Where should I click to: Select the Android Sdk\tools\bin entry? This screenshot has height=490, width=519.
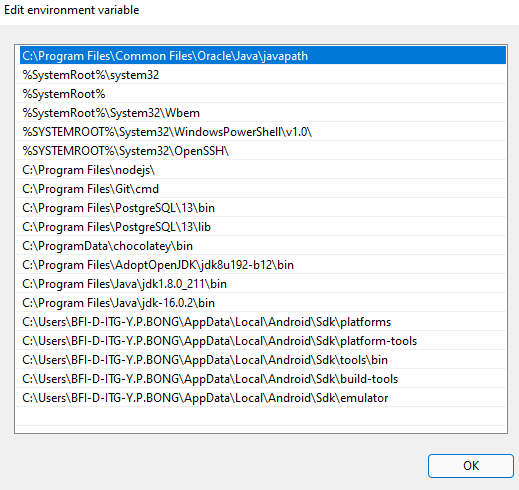(x=263, y=360)
